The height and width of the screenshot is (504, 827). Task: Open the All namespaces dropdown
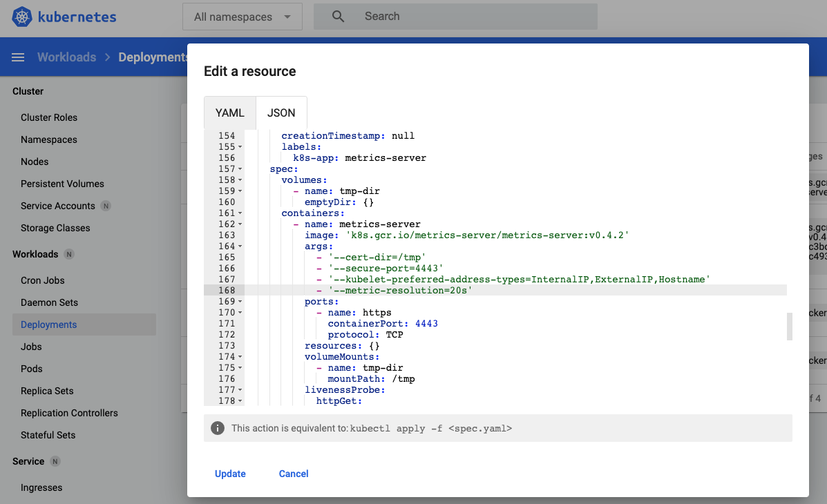tap(242, 16)
